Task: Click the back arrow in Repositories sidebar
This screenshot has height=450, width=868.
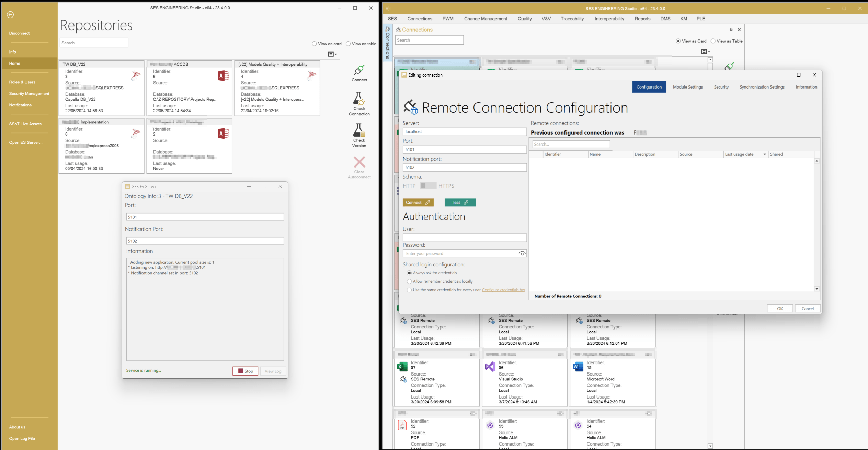Action: (10, 14)
